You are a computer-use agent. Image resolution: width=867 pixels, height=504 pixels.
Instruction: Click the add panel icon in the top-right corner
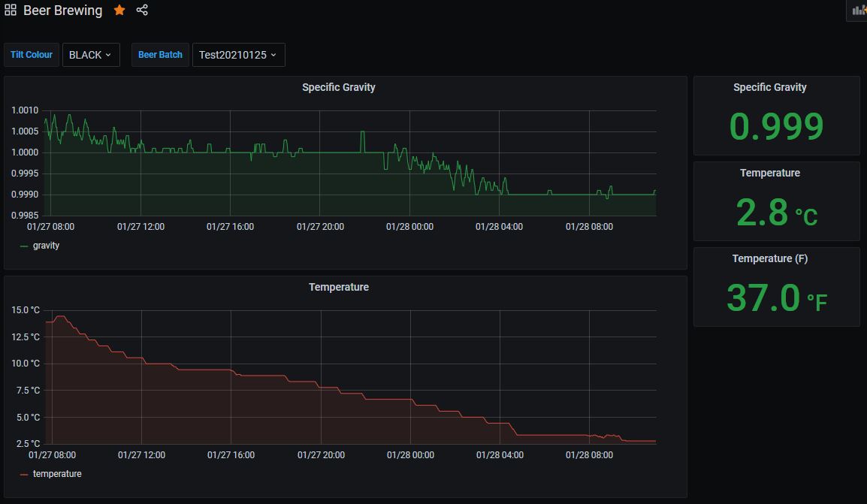[x=858, y=11]
